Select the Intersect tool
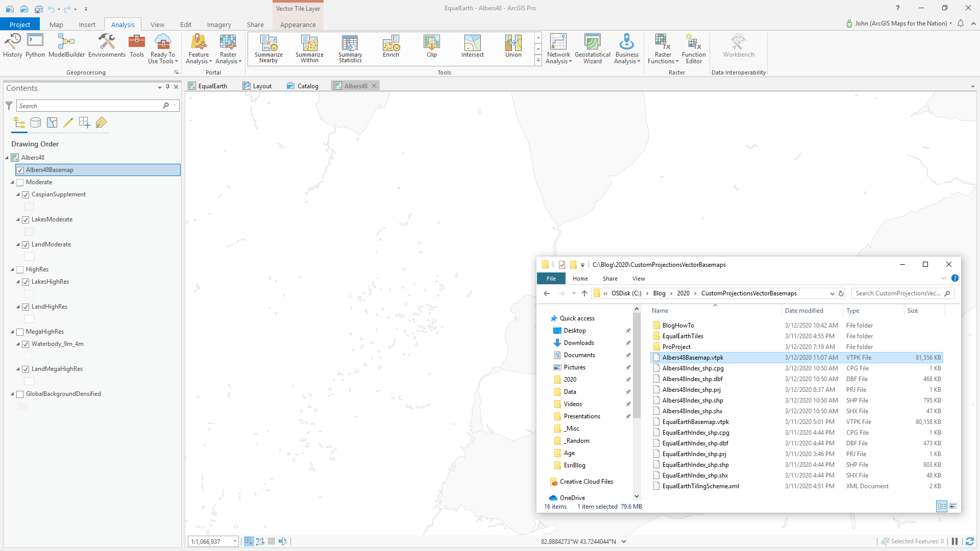This screenshot has width=980, height=551. (x=473, y=46)
